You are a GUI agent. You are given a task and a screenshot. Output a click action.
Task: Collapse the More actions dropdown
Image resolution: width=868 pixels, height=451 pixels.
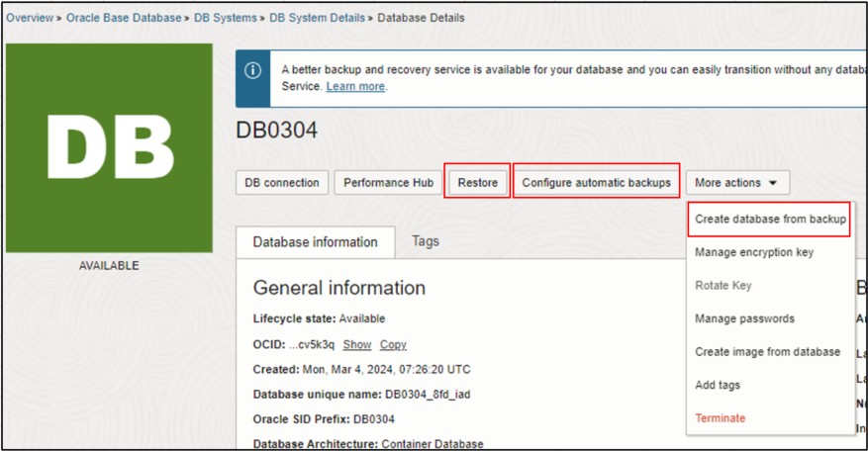[x=737, y=183]
